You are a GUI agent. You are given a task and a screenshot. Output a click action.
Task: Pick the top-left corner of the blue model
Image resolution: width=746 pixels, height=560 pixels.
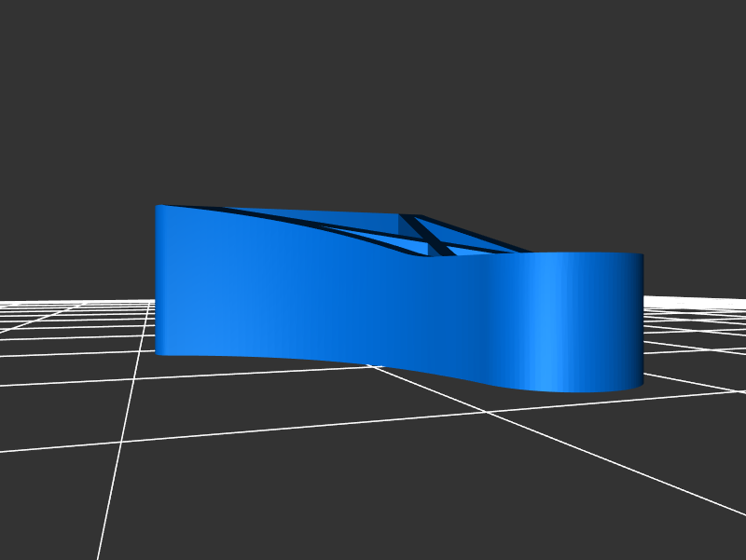pos(158,207)
